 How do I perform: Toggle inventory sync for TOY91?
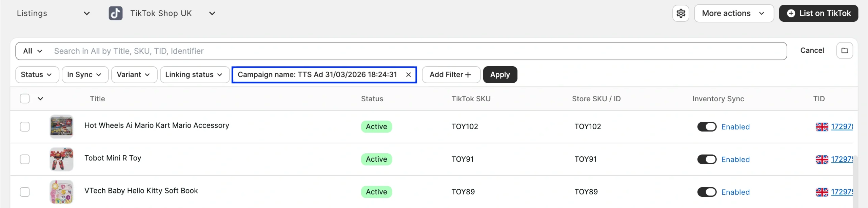pos(707,159)
